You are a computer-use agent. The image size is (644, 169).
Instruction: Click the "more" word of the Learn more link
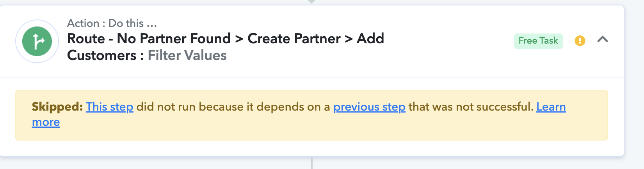tap(46, 122)
